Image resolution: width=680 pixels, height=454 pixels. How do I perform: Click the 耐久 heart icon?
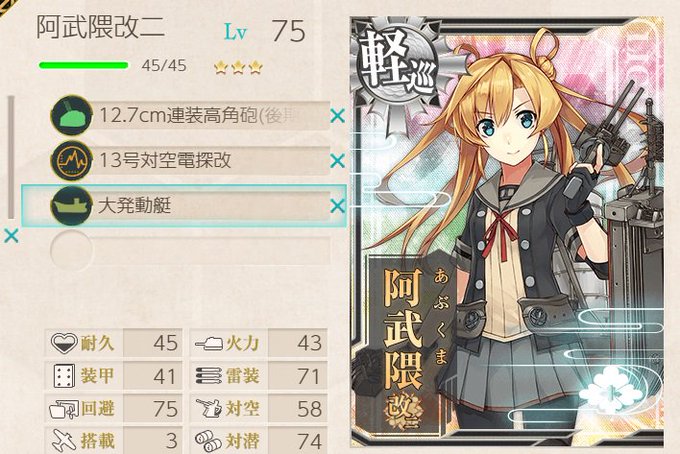click(x=64, y=343)
